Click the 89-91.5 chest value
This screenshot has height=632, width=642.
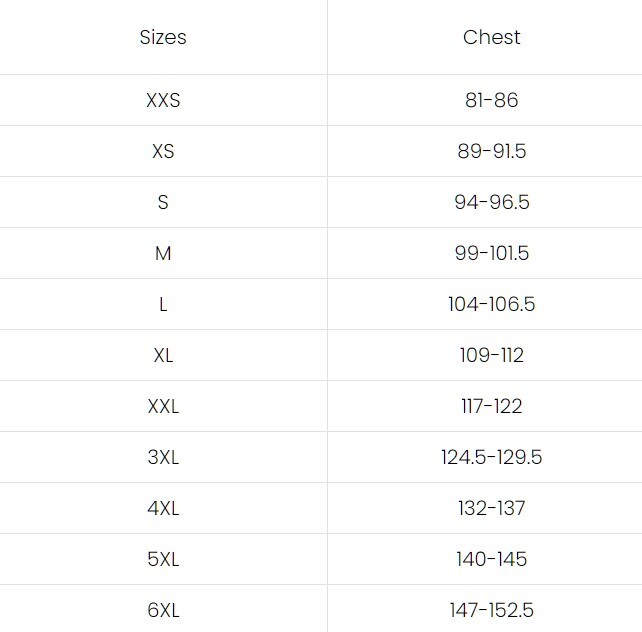[x=491, y=151]
